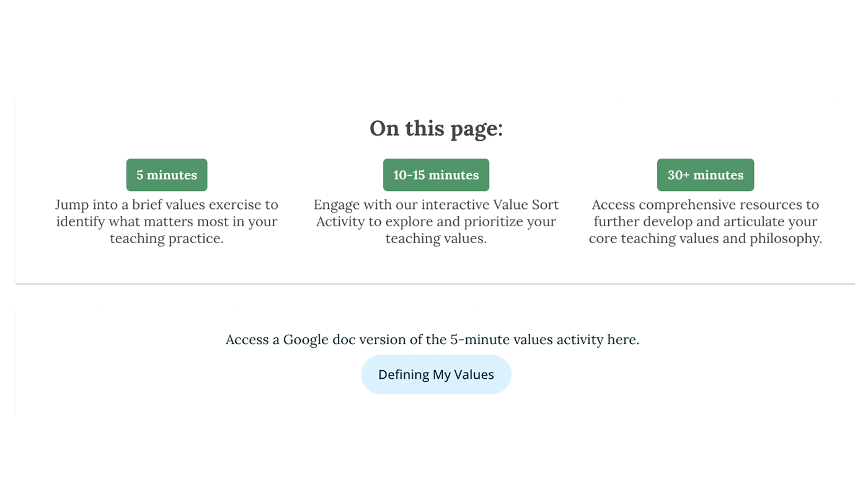
Task: Click the "Access a Google doc version" sentence
Action: [x=432, y=340]
